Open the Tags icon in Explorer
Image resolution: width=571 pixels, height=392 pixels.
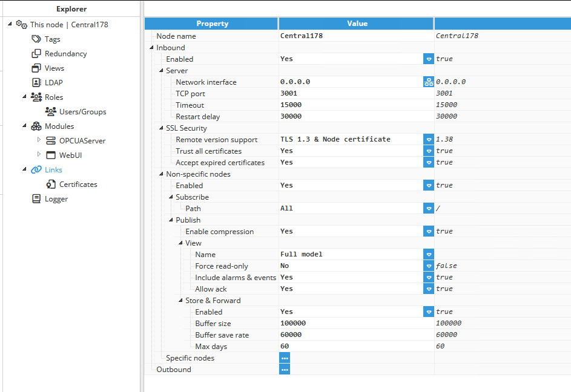coord(36,39)
